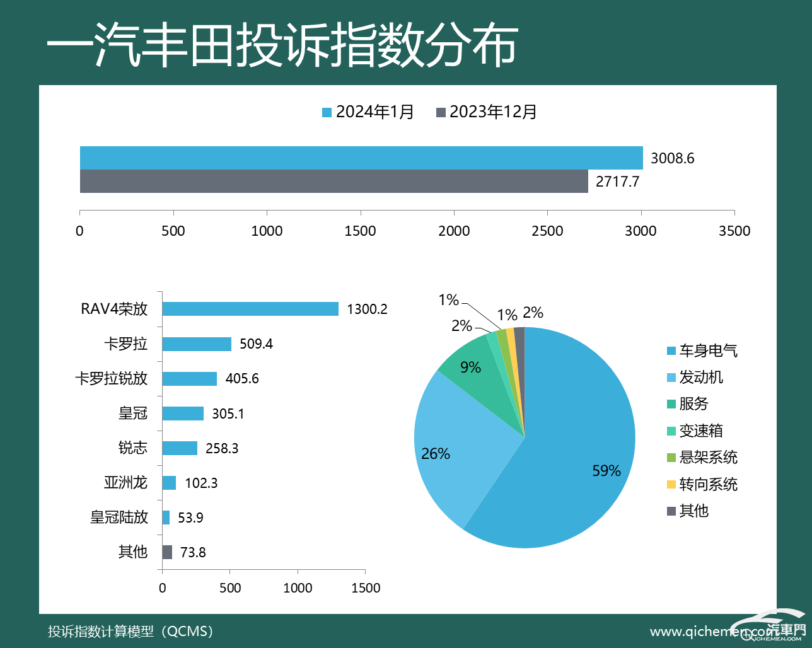Click the value label 509.4
Viewport: 812px width, 648px height.
[256, 344]
